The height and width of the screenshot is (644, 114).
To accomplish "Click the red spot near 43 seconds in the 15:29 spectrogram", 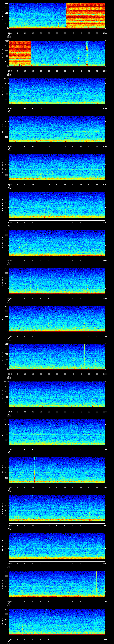I will [x=78, y=595].
